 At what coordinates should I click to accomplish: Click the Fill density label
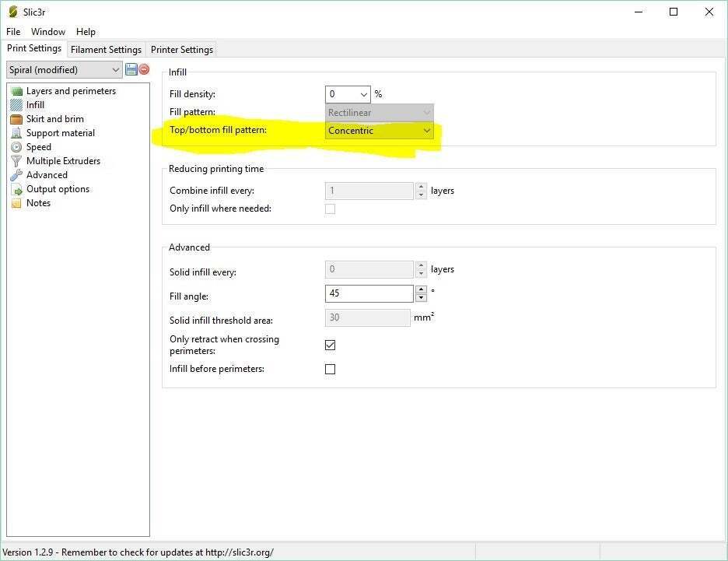[192, 94]
